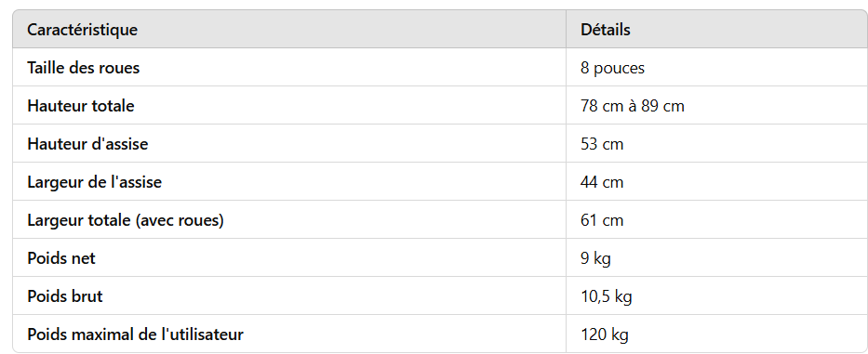
Task: Click the 53 cm value cell
Action: click(x=602, y=144)
